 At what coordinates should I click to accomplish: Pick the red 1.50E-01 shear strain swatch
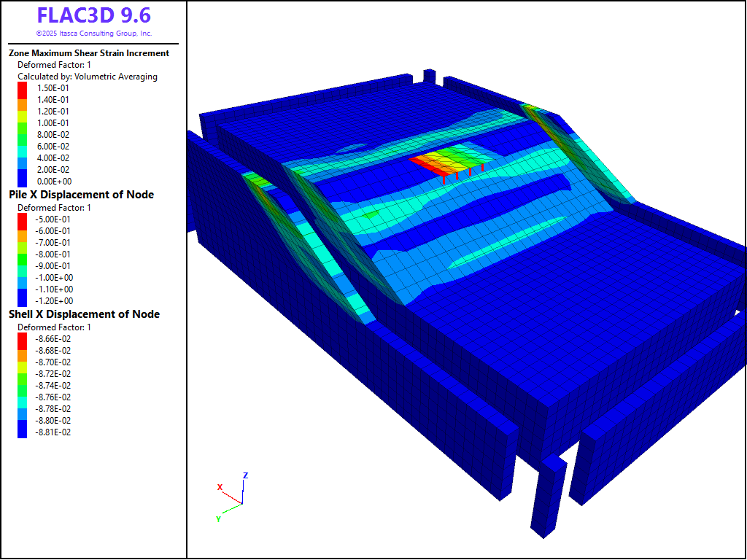pyautogui.click(x=22, y=87)
